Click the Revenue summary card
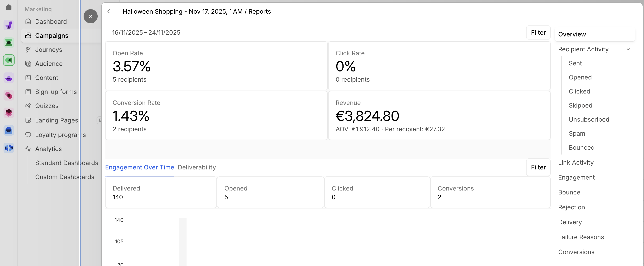 (439, 115)
